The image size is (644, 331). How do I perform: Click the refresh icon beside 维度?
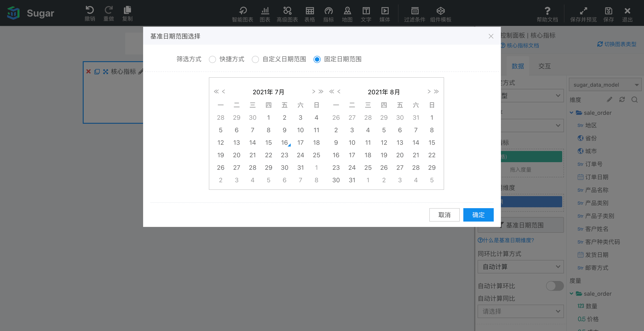[x=622, y=100]
